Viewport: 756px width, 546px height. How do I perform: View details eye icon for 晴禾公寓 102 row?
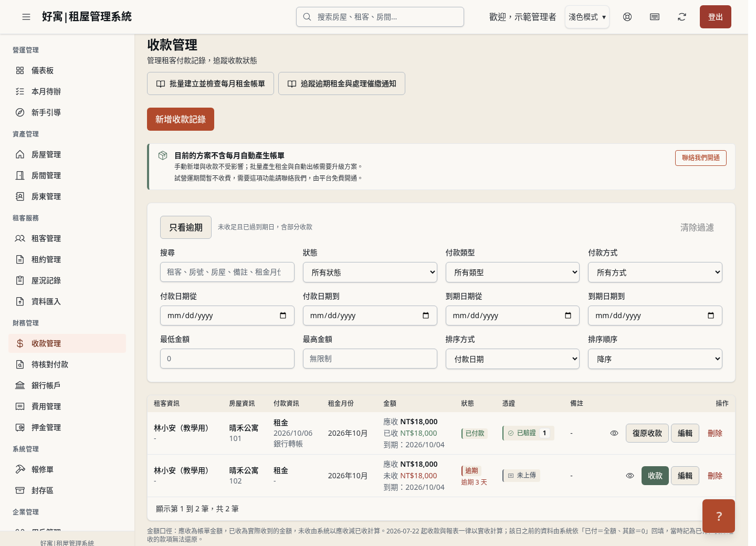(x=630, y=476)
